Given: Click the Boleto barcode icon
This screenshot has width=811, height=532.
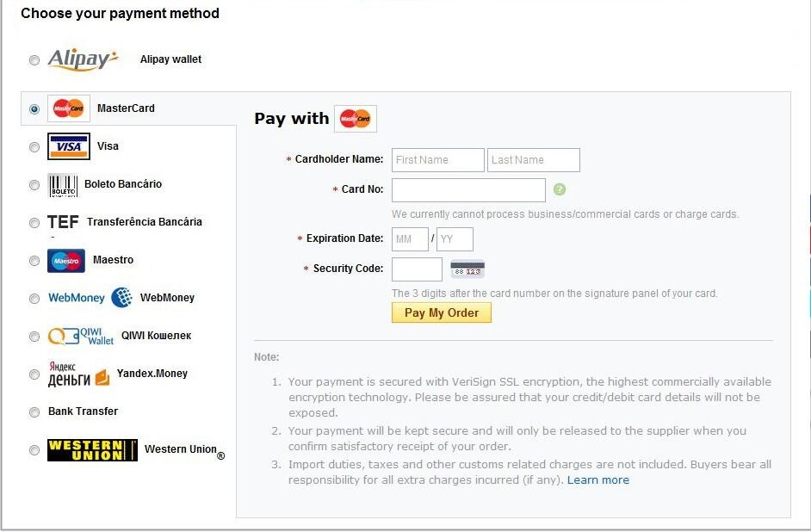Looking at the screenshot, I should click(x=62, y=185).
